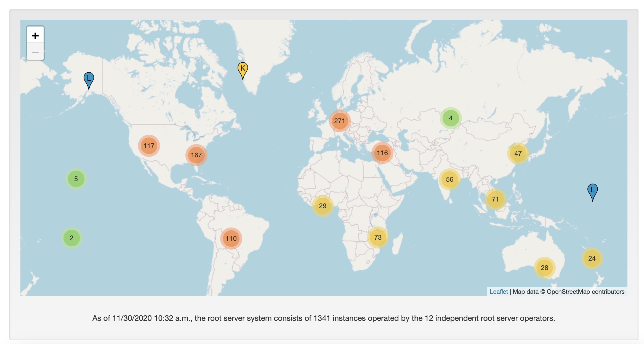Click the zoom in plus button

tap(35, 35)
